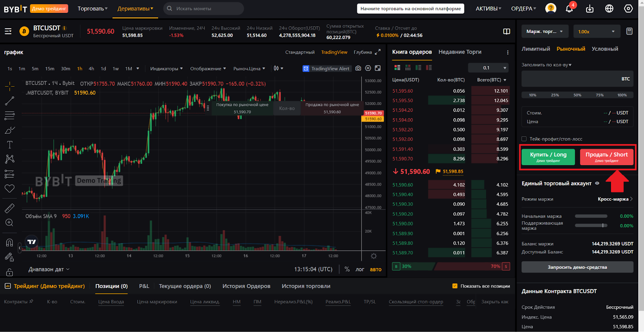Uncheck Показать все позиции checkbox
Screen dimensions: 644x332
455,286
